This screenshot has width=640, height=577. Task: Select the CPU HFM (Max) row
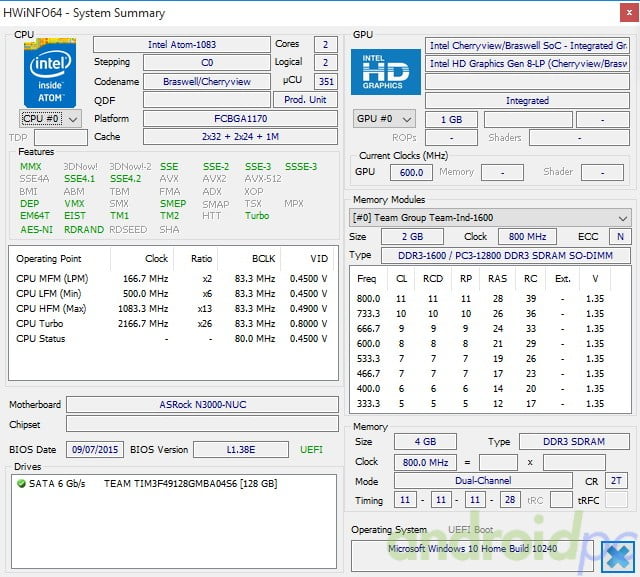[x=172, y=309]
